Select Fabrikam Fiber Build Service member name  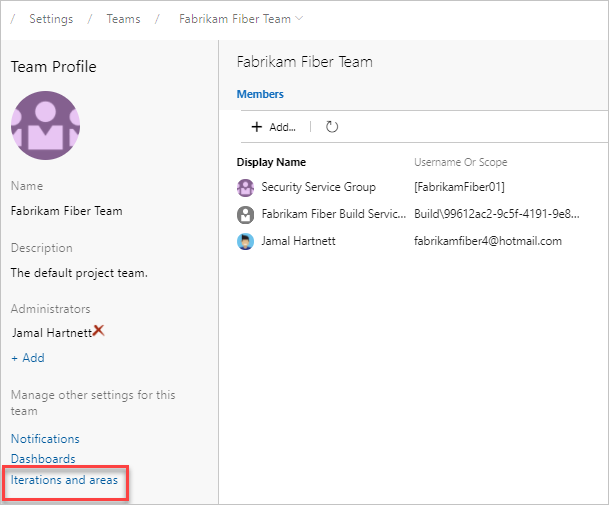tap(334, 214)
